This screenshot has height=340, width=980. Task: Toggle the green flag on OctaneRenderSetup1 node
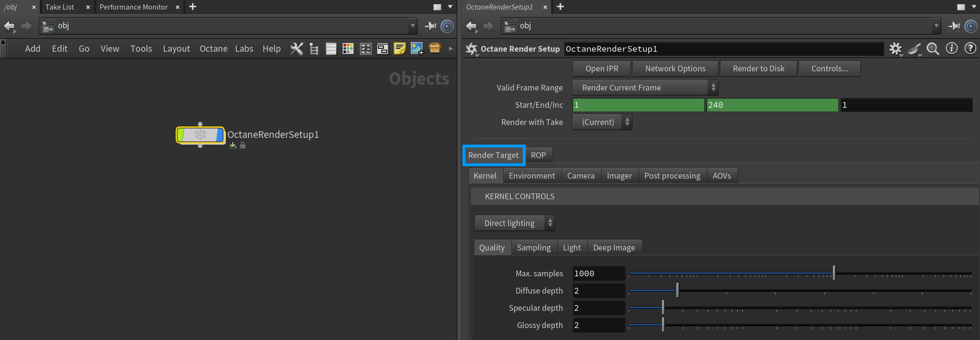tap(181, 135)
